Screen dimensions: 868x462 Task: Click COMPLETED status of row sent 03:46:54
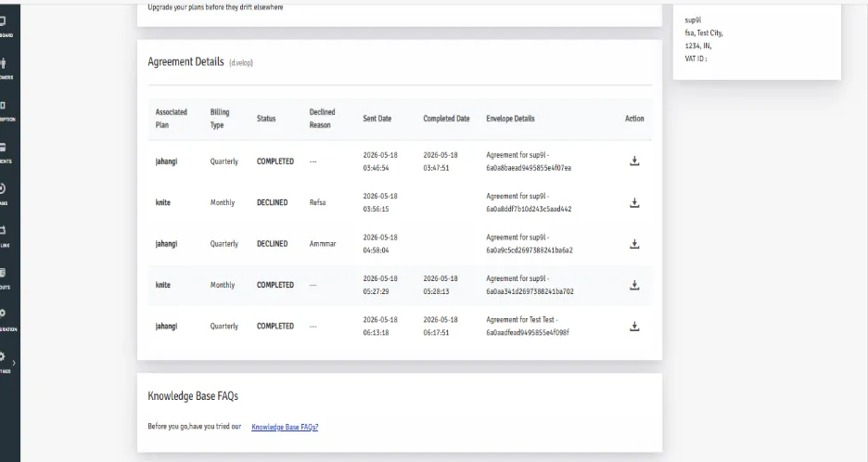tap(275, 161)
